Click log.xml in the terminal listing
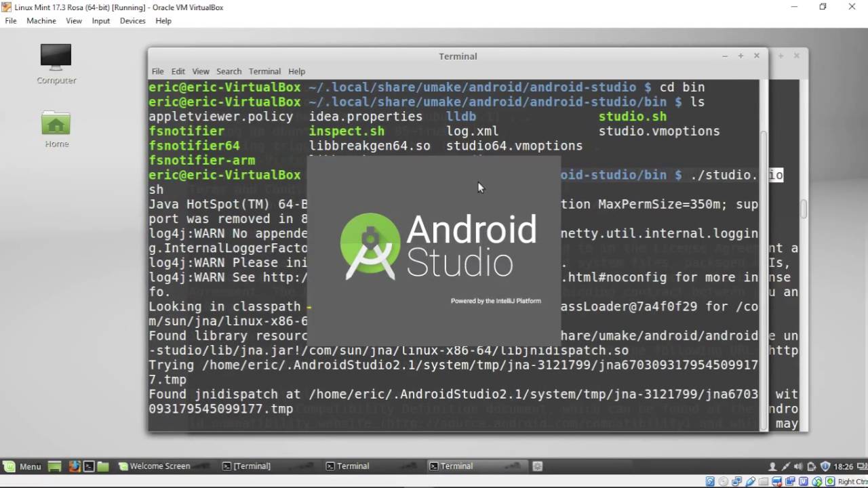Screen dimensions: 868x488 pos(472,131)
